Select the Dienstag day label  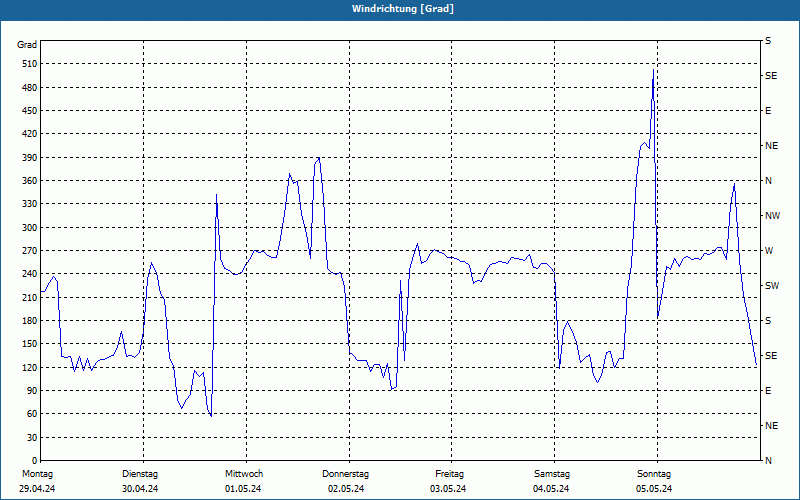[140, 474]
